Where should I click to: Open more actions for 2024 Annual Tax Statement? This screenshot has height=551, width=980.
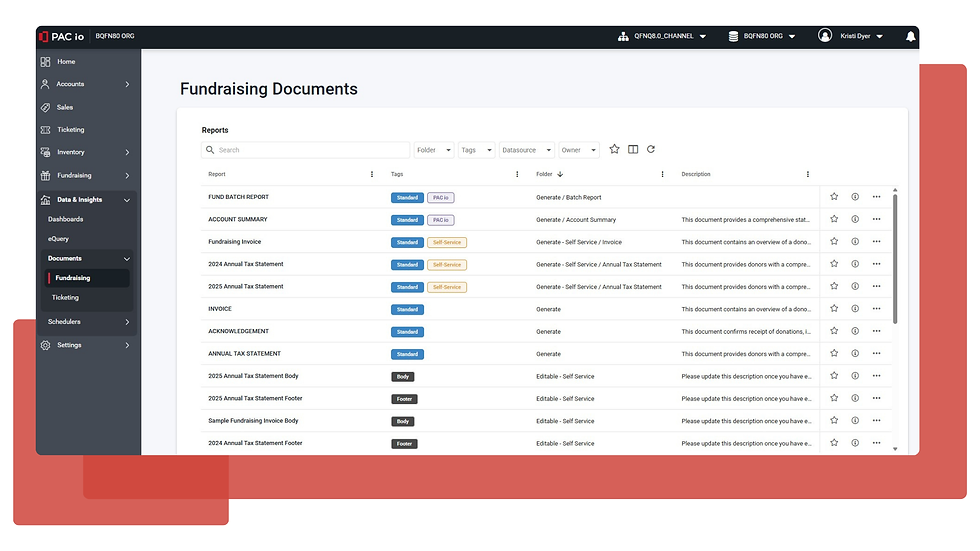click(x=876, y=264)
